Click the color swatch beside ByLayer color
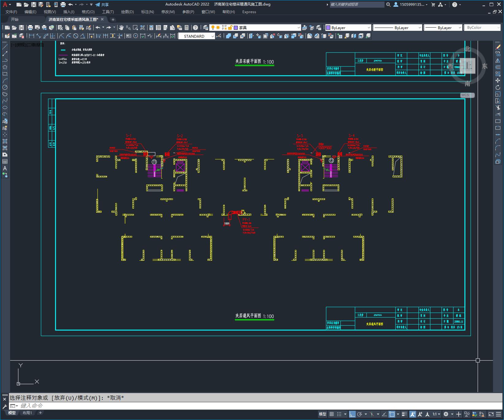This screenshot has width=504, height=420. pos(328,28)
